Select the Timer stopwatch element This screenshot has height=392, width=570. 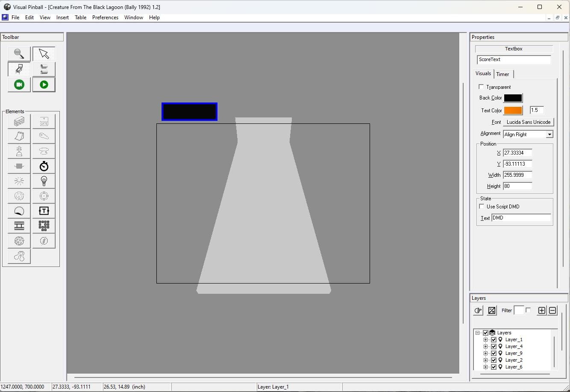44,166
